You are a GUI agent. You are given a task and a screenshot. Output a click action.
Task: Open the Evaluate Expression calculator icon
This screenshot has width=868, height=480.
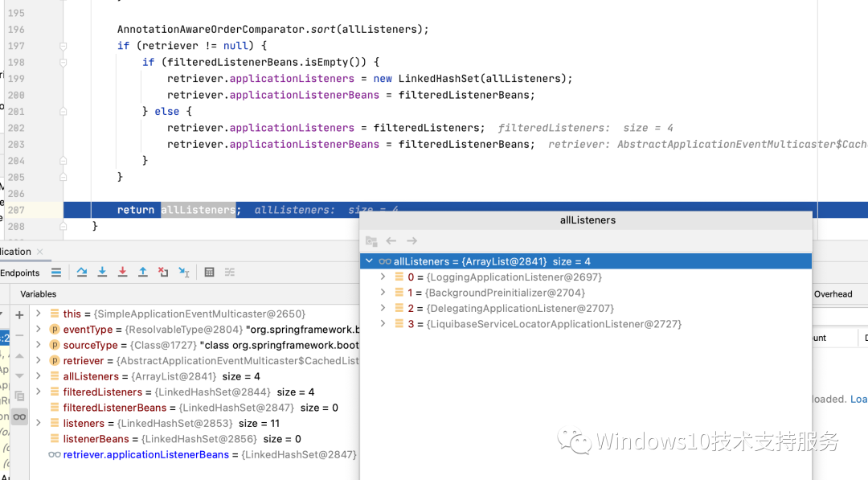click(209, 272)
